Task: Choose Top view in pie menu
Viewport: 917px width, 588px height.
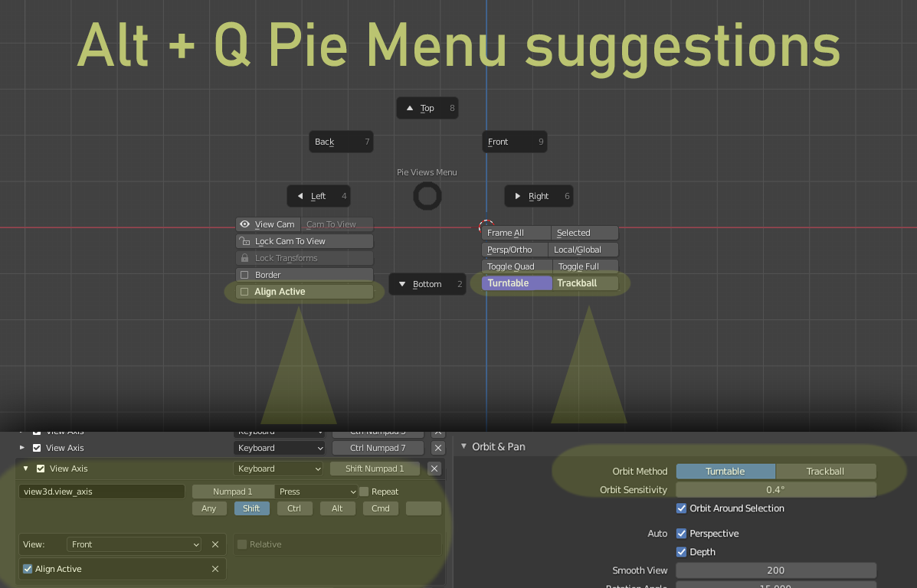Action: (x=427, y=108)
